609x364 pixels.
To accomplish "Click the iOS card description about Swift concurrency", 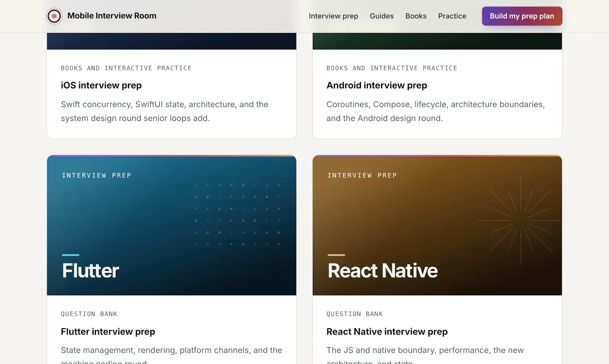I will click(x=164, y=111).
